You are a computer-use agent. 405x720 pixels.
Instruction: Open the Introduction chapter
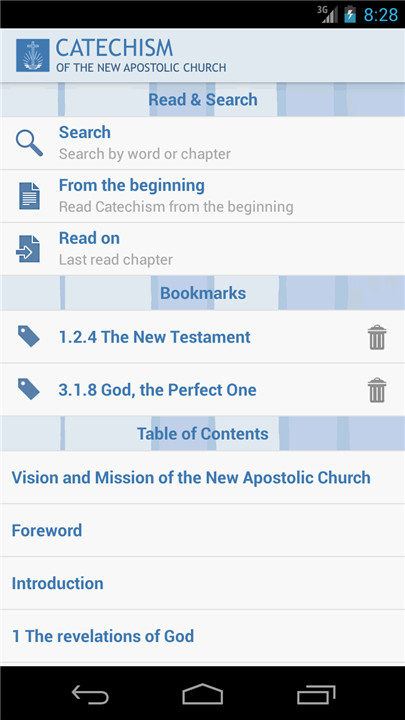pyautogui.click(x=202, y=583)
